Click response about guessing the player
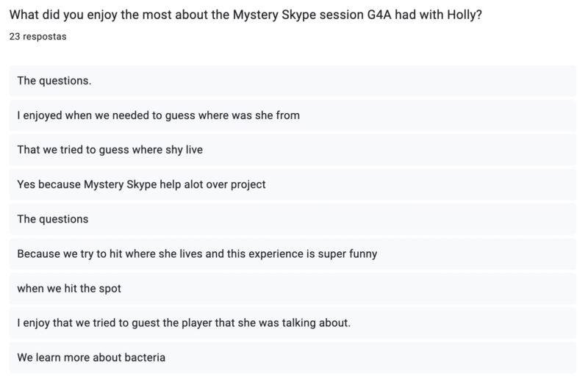This screenshot has height=382, width=588. [x=184, y=323]
